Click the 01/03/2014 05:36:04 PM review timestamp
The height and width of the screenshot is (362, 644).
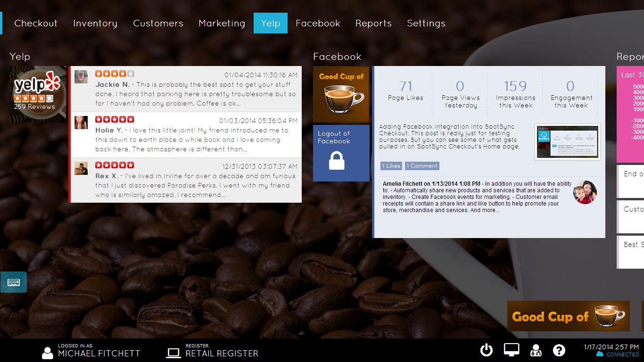point(258,121)
